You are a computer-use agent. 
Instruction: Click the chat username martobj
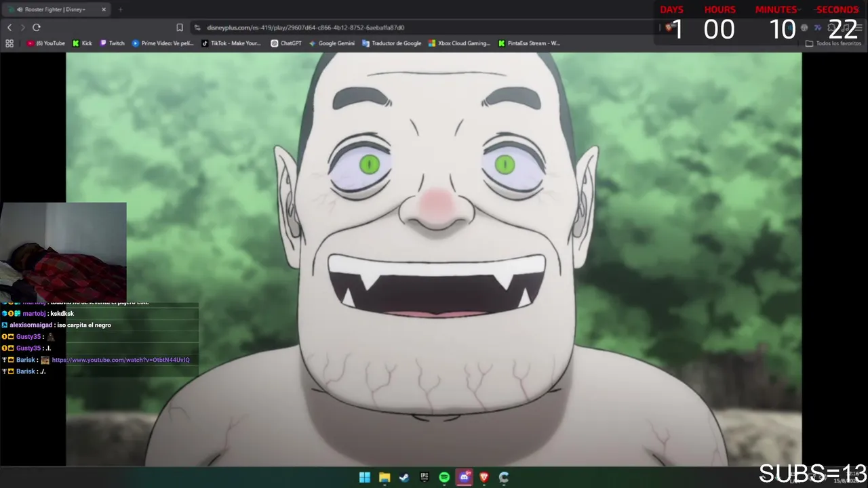point(34,314)
